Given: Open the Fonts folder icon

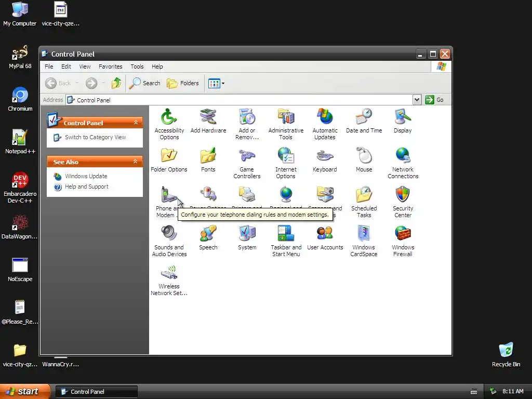Looking at the screenshot, I should (208, 156).
